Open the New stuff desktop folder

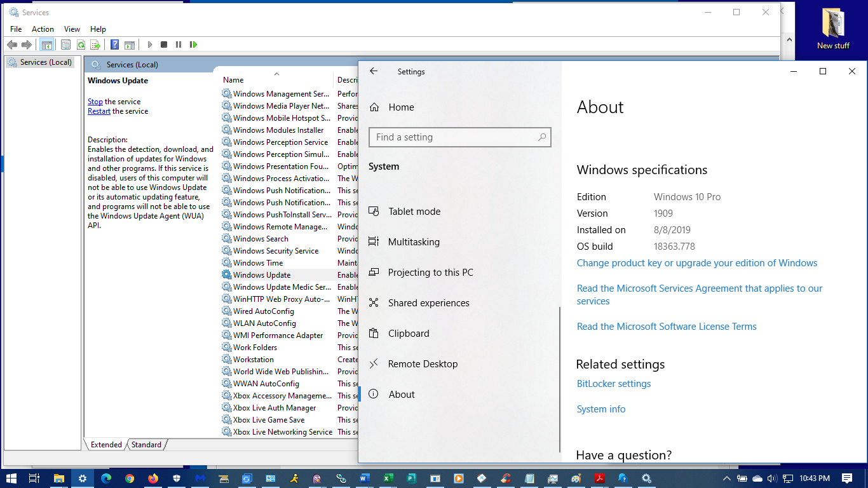point(833,29)
